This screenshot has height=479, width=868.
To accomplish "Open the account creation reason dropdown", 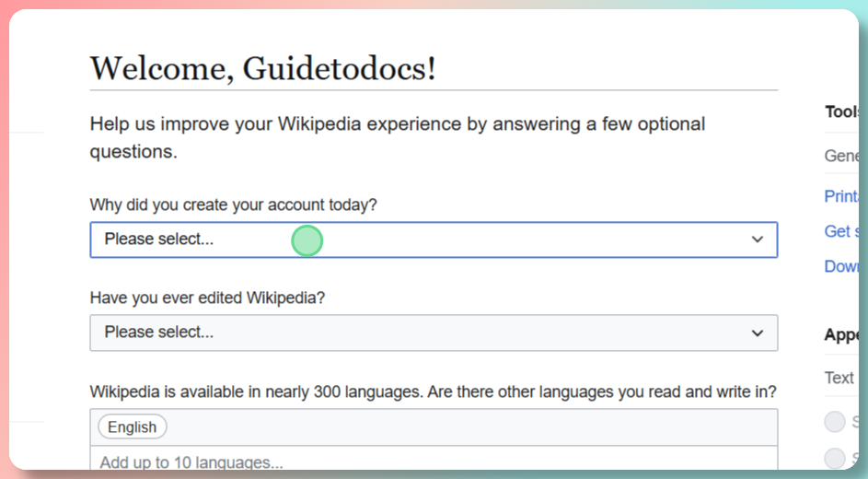I will click(433, 239).
